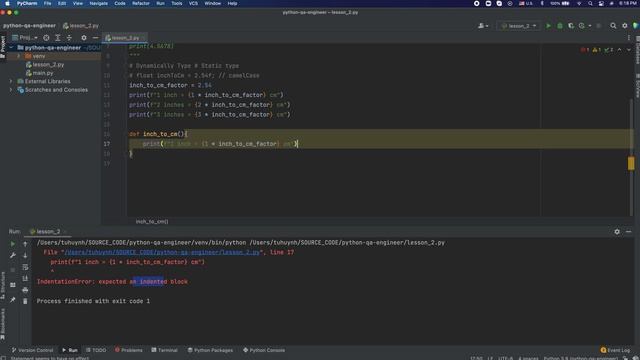Viewport: 640px width, 360px height.
Task: Click inch_to_cm() breadcrumb below editor
Action: (x=152, y=222)
